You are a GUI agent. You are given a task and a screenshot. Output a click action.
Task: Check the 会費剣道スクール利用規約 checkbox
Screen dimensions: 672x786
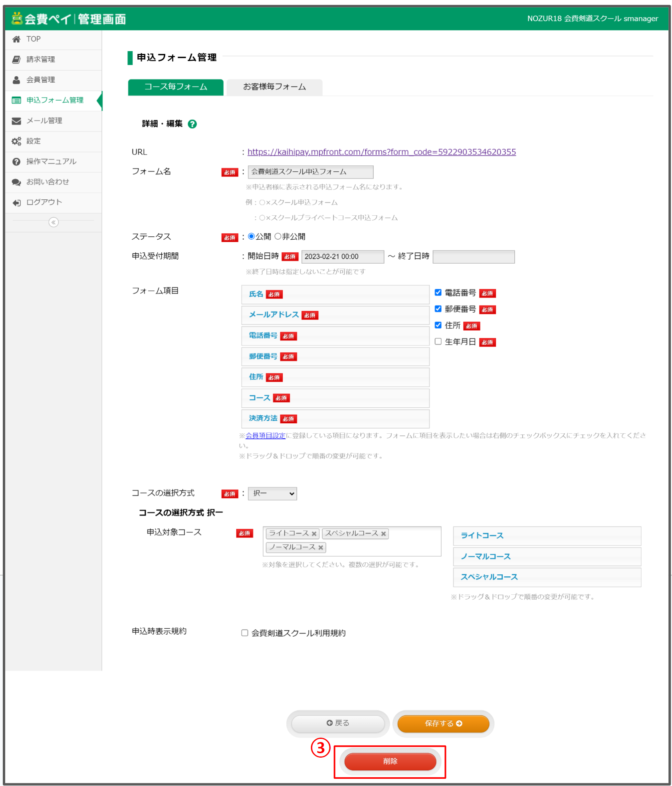pyautogui.click(x=245, y=633)
